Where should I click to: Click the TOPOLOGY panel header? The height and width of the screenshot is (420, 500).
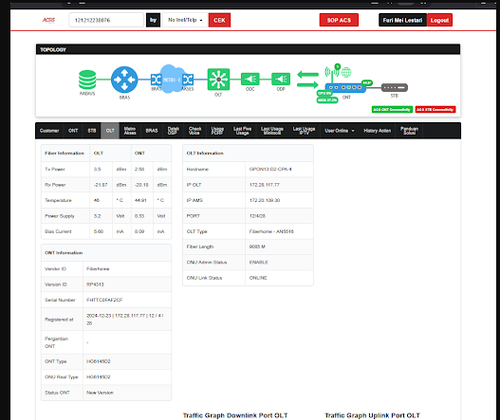click(248, 49)
